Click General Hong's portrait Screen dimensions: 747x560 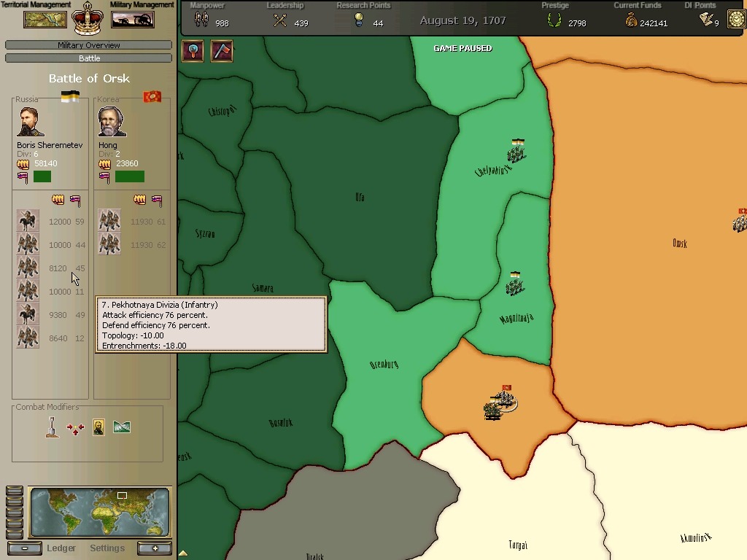point(112,122)
